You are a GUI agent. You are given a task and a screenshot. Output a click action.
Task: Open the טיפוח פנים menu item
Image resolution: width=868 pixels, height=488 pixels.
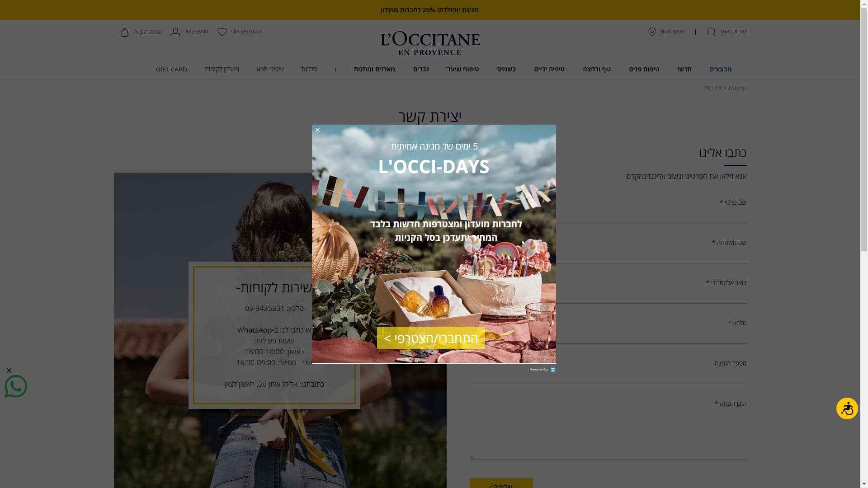click(644, 69)
